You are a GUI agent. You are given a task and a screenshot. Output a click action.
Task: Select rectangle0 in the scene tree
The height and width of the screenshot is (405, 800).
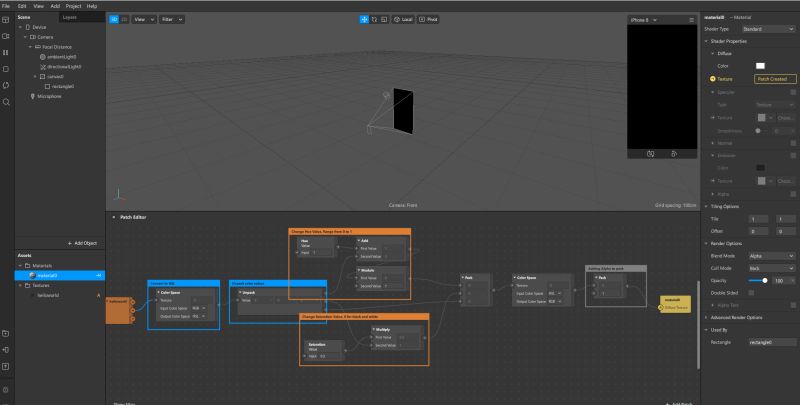[x=62, y=87]
